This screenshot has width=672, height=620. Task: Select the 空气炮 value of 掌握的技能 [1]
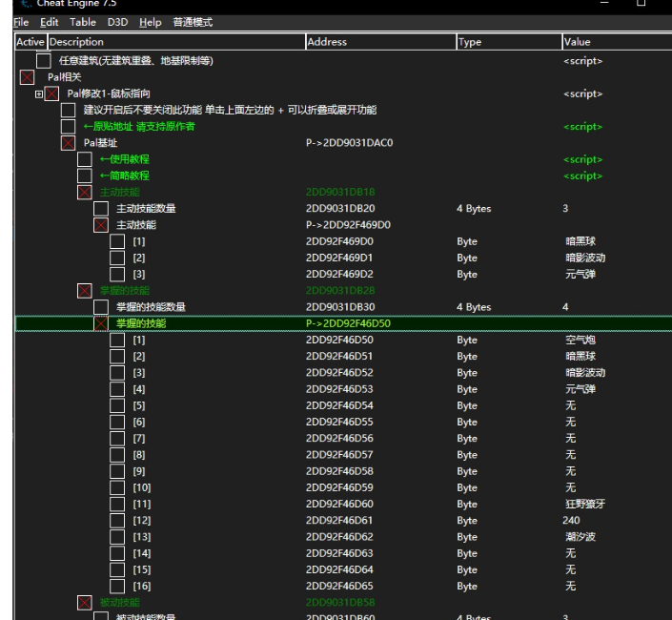pos(579,340)
